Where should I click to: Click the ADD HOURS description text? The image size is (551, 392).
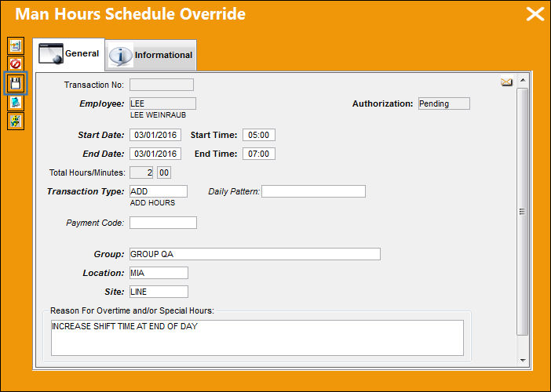point(152,203)
